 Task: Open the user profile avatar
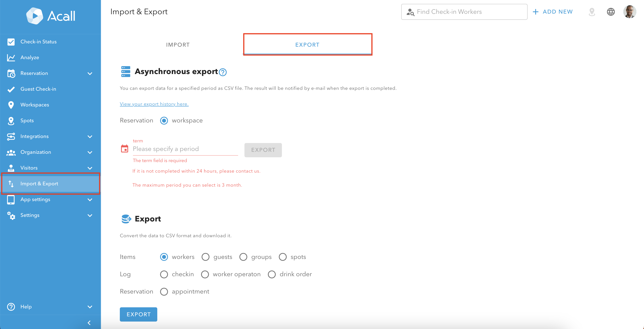click(630, 12)
